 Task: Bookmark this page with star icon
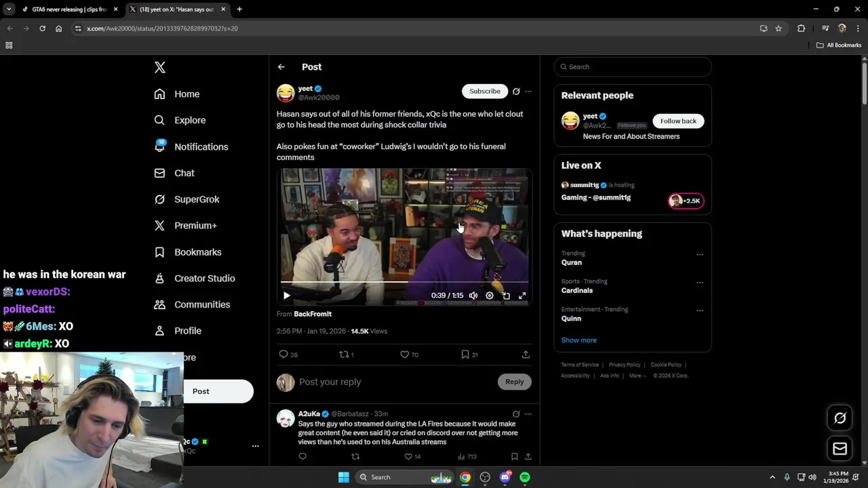click(778, 28)
